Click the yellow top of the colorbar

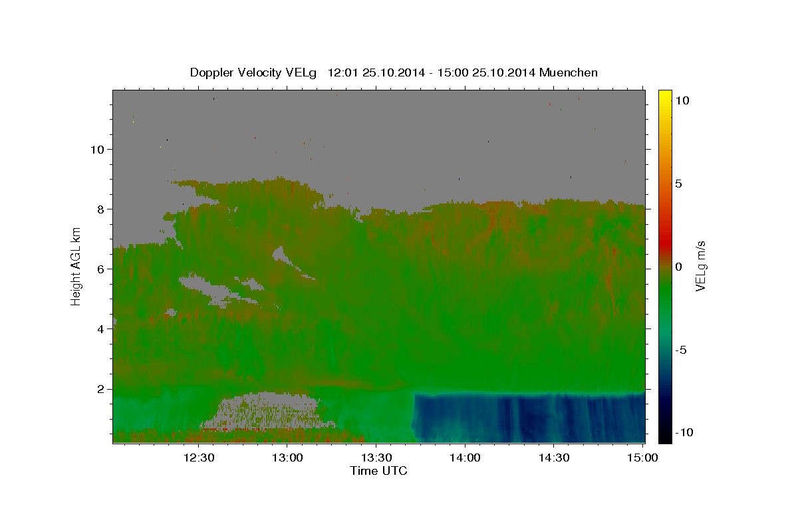click(x=665, y=94)
